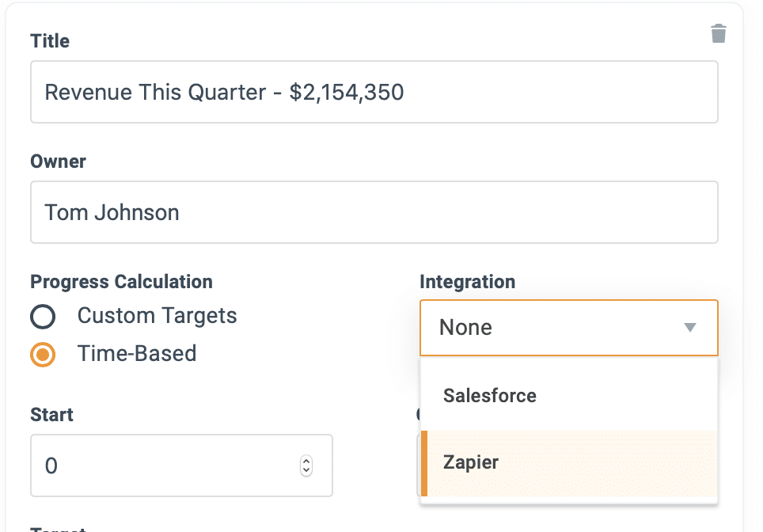
Task: Select the Time-Based radio button
Action: pyautogui.click(x=43, y=354)
